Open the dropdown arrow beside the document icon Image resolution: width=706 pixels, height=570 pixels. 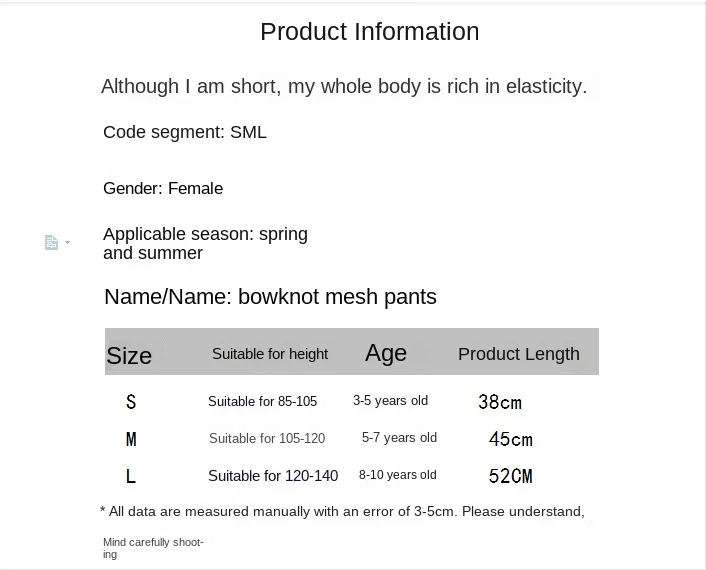coord(67,243)
